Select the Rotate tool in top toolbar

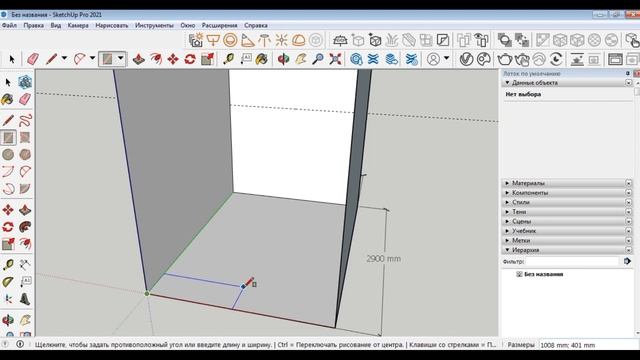click(190, 59)
